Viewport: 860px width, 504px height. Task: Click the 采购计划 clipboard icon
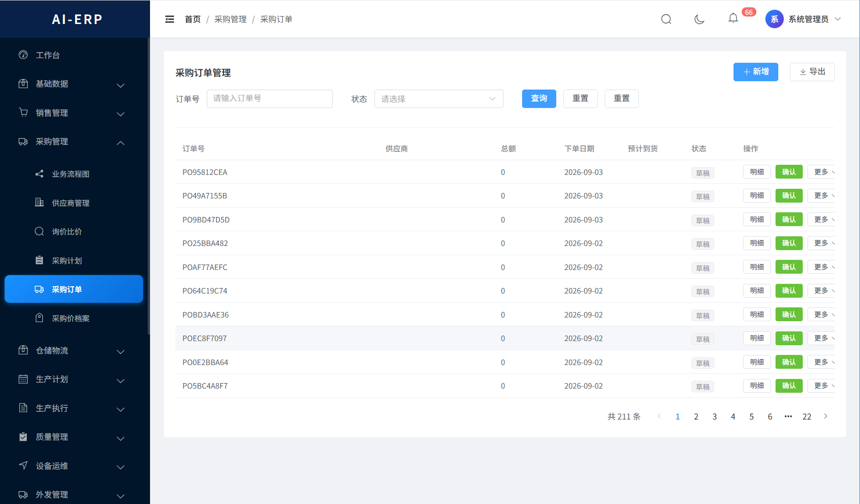tap(39, 260)
